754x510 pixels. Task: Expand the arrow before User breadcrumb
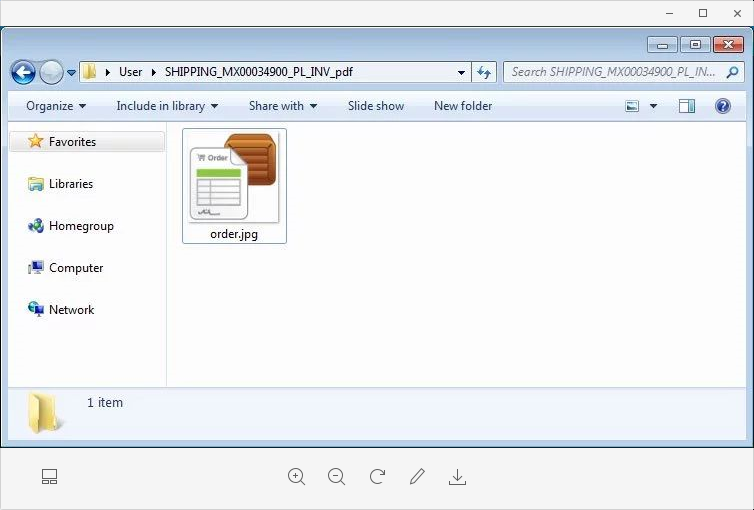(x=108, y=72)
